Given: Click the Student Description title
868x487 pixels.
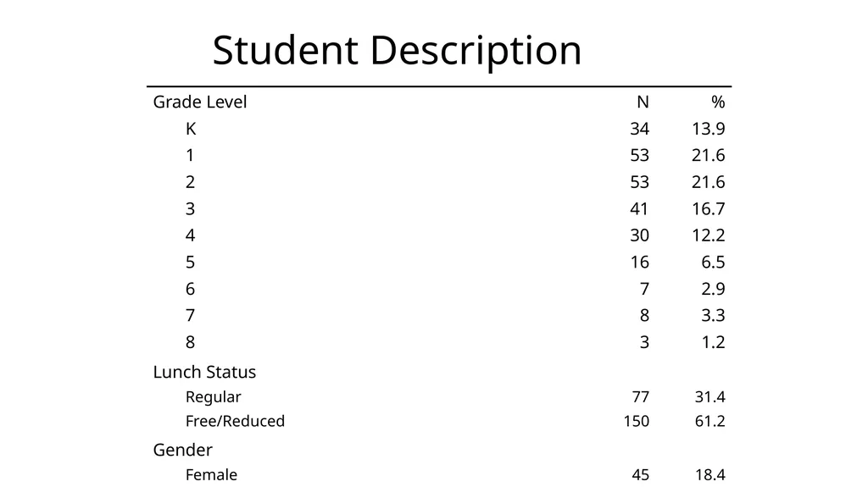Looking at the screenshot, I should [x=397, y=51].
